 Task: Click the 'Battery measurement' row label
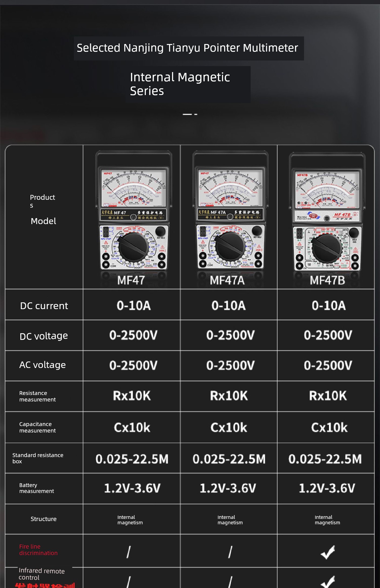click(37, 488)
